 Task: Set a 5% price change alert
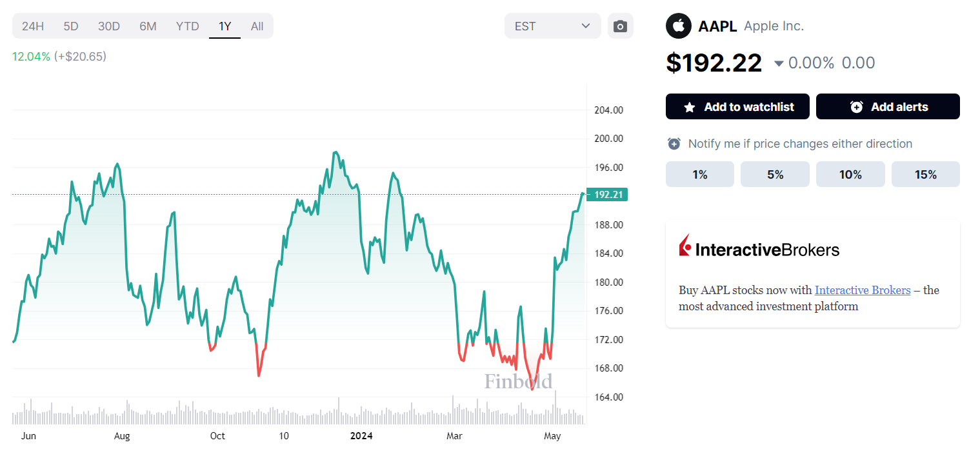tap(775, 174)
